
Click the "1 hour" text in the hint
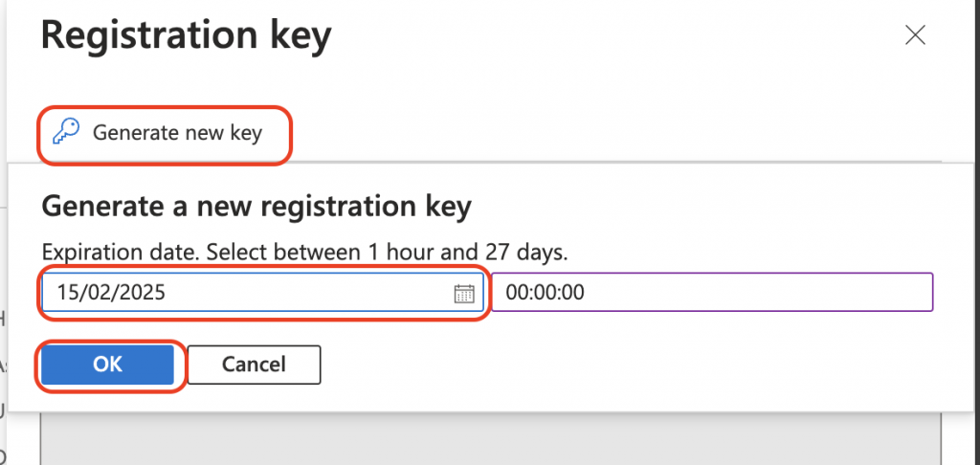click(391, 252)
